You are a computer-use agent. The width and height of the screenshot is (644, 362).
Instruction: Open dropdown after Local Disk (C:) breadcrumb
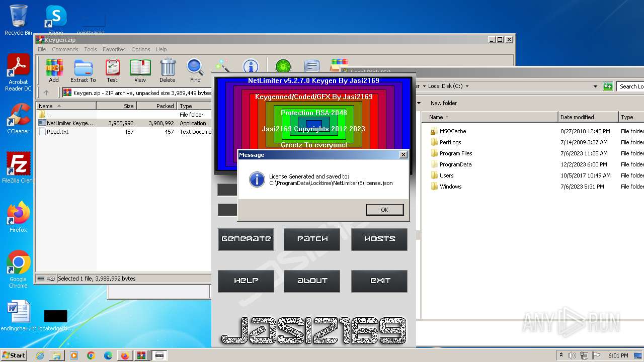467,86
